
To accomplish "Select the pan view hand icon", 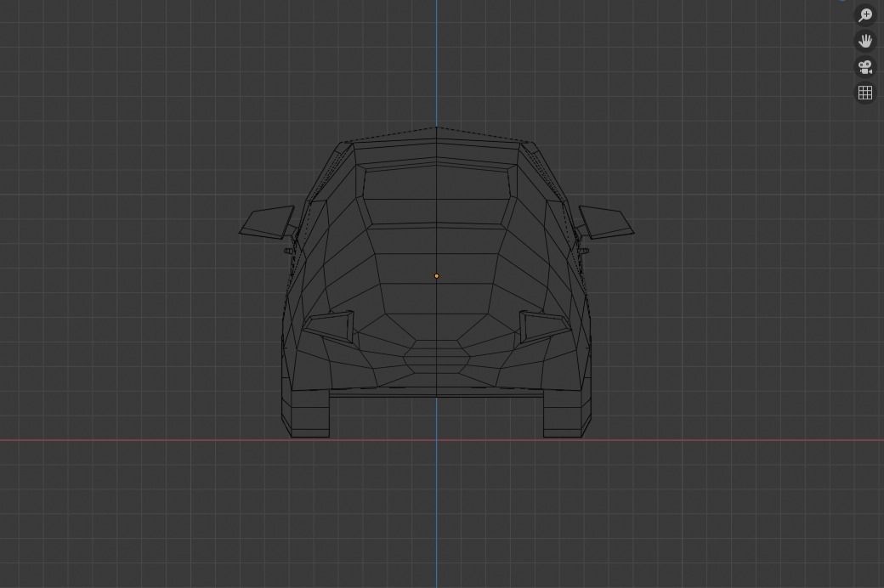I will [x=864, y=41].
